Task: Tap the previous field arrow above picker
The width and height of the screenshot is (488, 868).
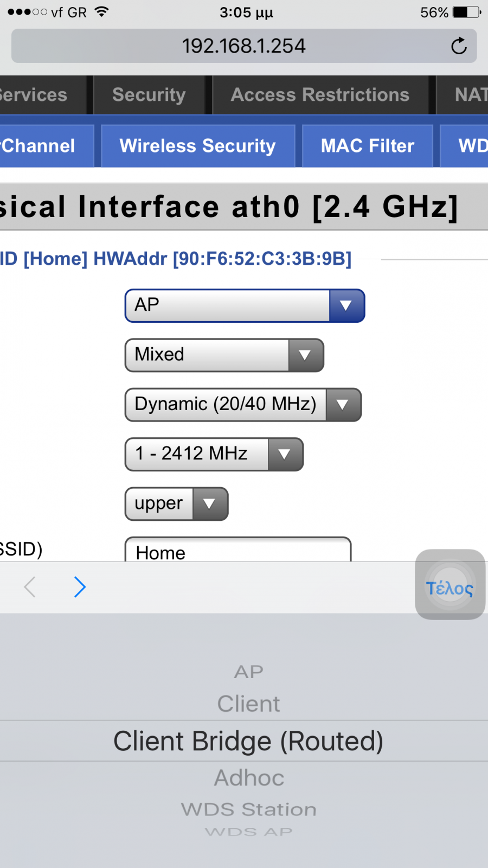Action: tap(30, 587)
